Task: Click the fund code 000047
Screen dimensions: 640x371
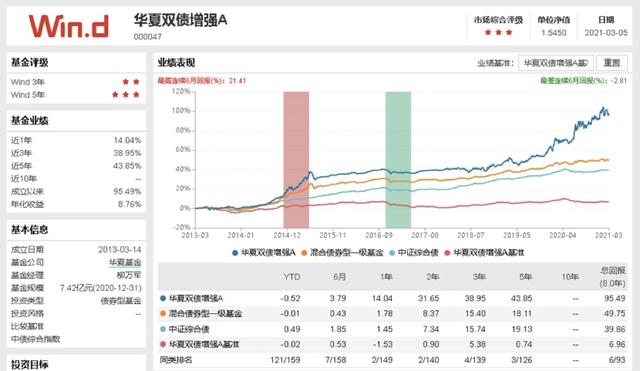Action: coord(148,37)
